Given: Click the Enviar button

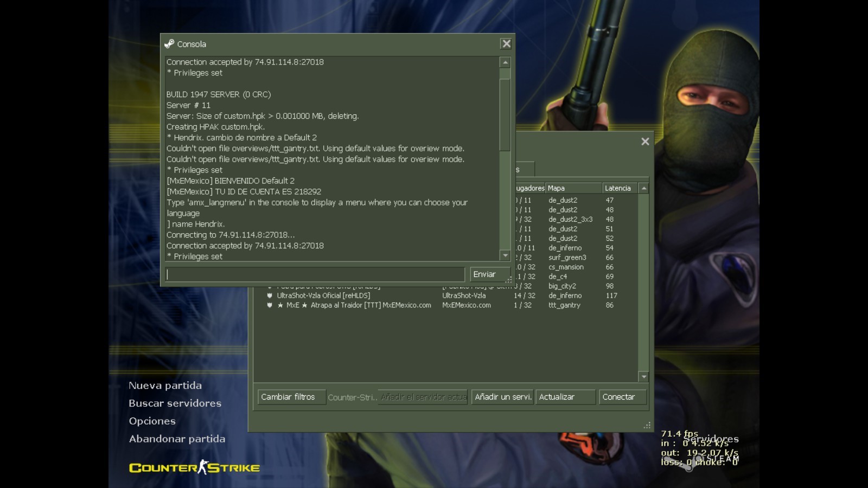Looking at the screenshot, I should point(489,274).
